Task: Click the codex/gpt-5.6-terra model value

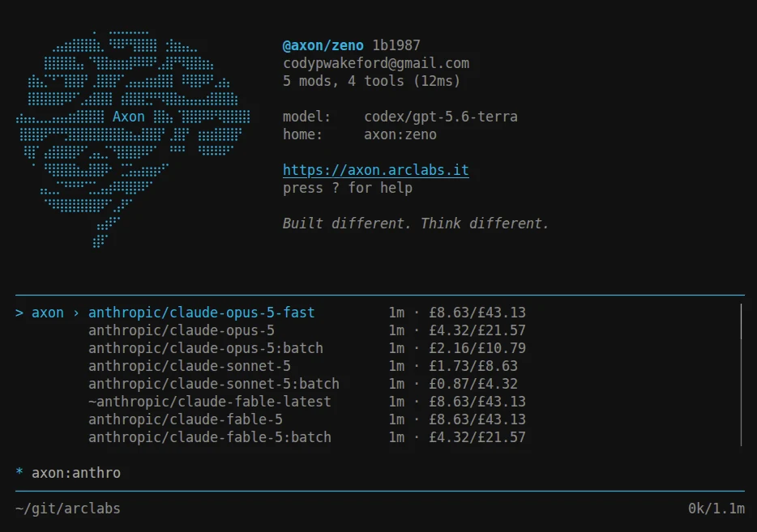Action: 441,117
